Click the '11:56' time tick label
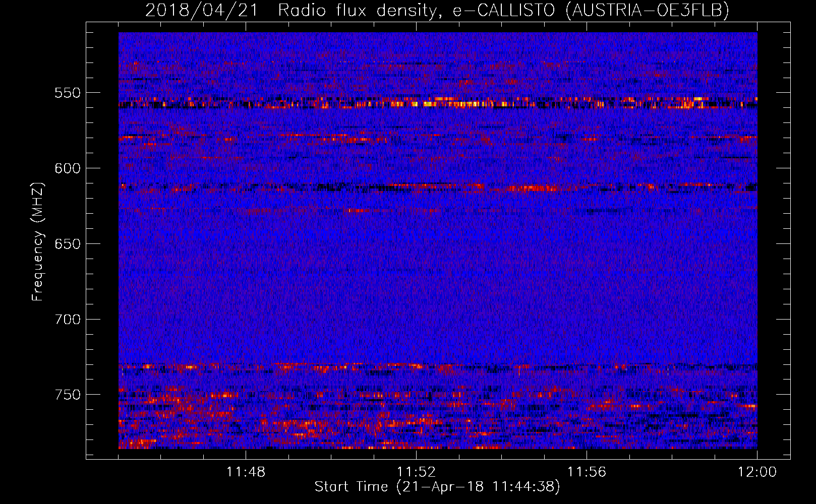The width and height of the screenshot is (816, 504). (x=587, y=472)
